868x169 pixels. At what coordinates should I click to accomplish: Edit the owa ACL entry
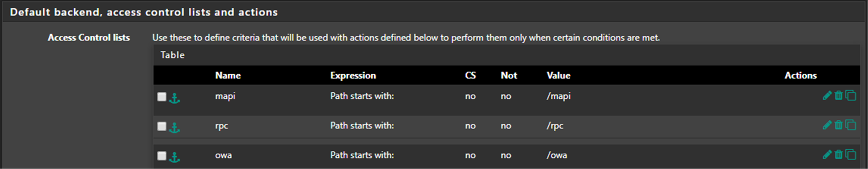tap(827, 155)
